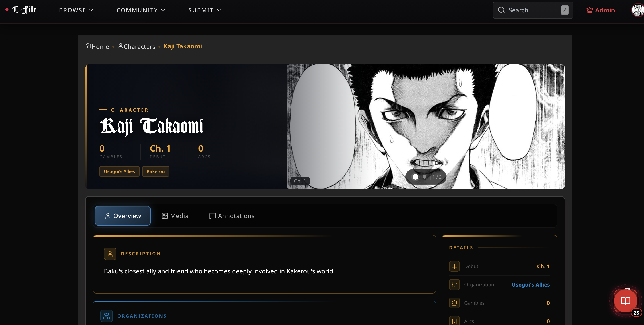Click the 28 notification count badge
This screenshot has width=644, height=325.
coord(636,312)
